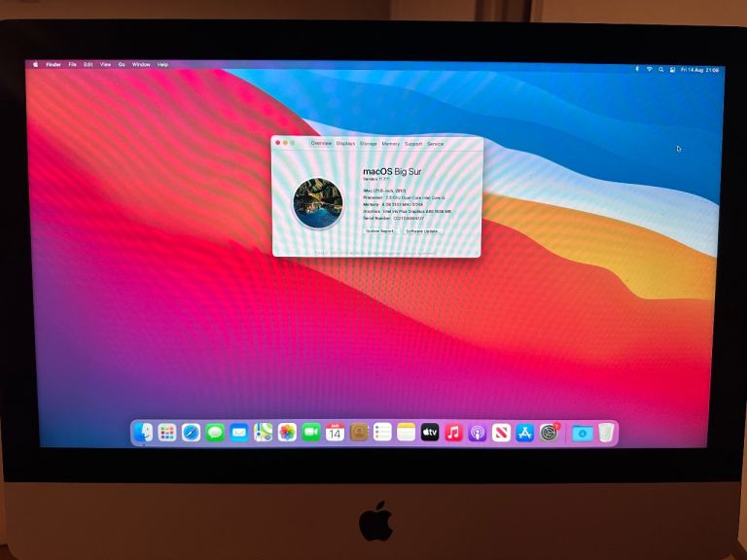Viewport: 747px width, 560px height.
Task: Open Spotlight search magnifier icon
Action: click(660, 70)
